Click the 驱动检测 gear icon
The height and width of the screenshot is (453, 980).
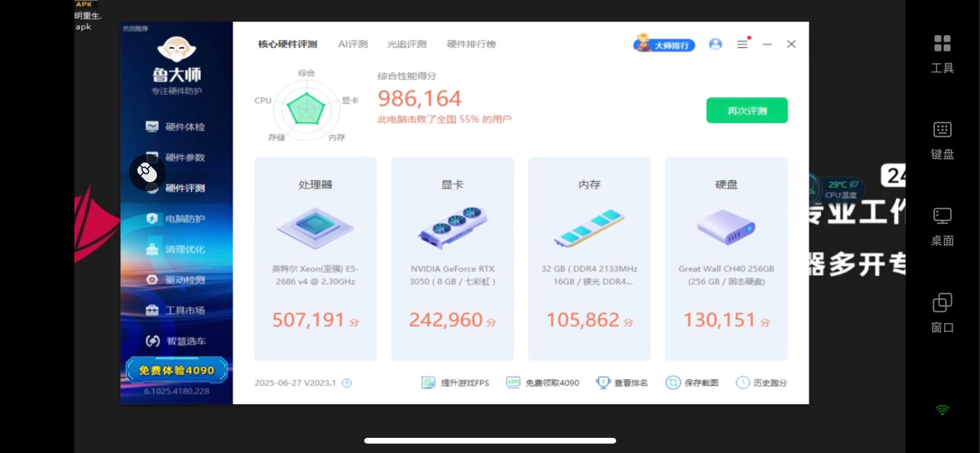point(152,279)
